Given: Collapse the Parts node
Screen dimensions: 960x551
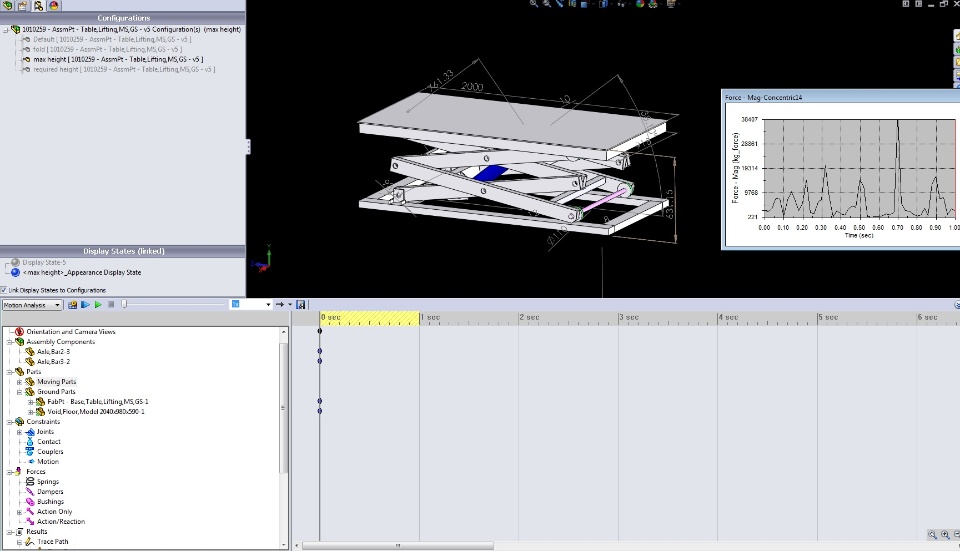Looking at the screenshot, I should [x=9, y=372].
